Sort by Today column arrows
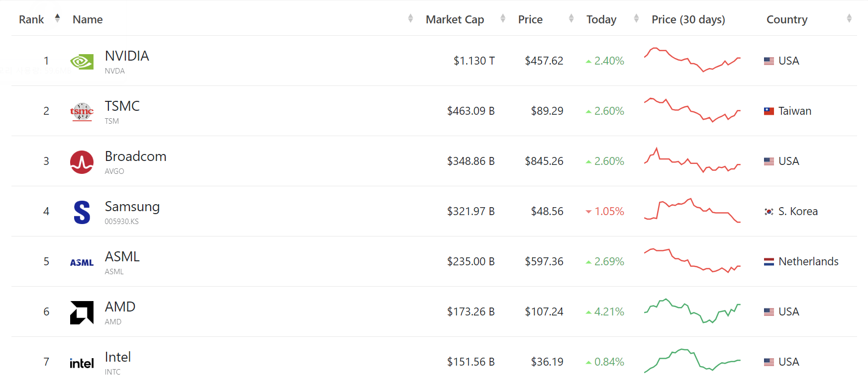Screen dimensions: 868x386 pyautogui.click(x=636, y=18)
